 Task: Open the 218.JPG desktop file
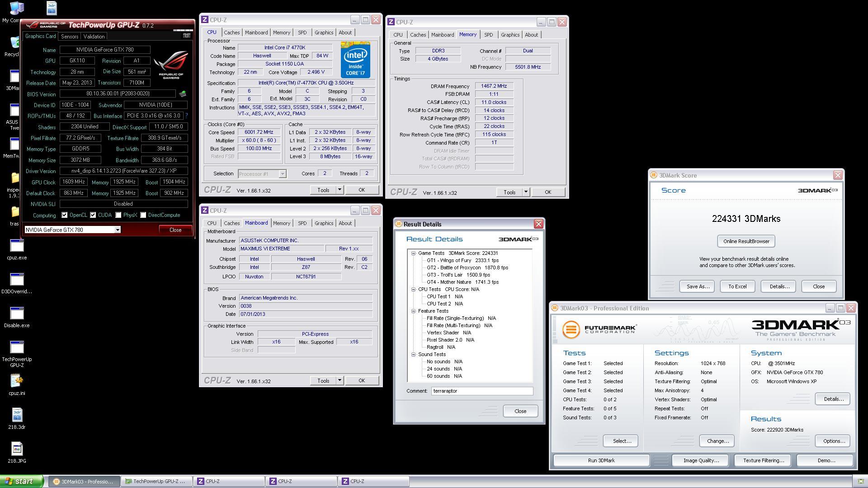click(17, 453)
